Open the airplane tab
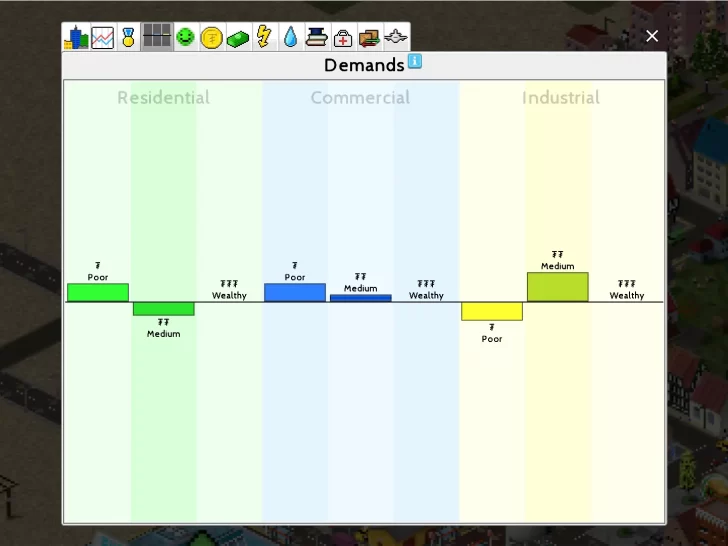This screenshot has height=546, width=728. pos(396,38)
